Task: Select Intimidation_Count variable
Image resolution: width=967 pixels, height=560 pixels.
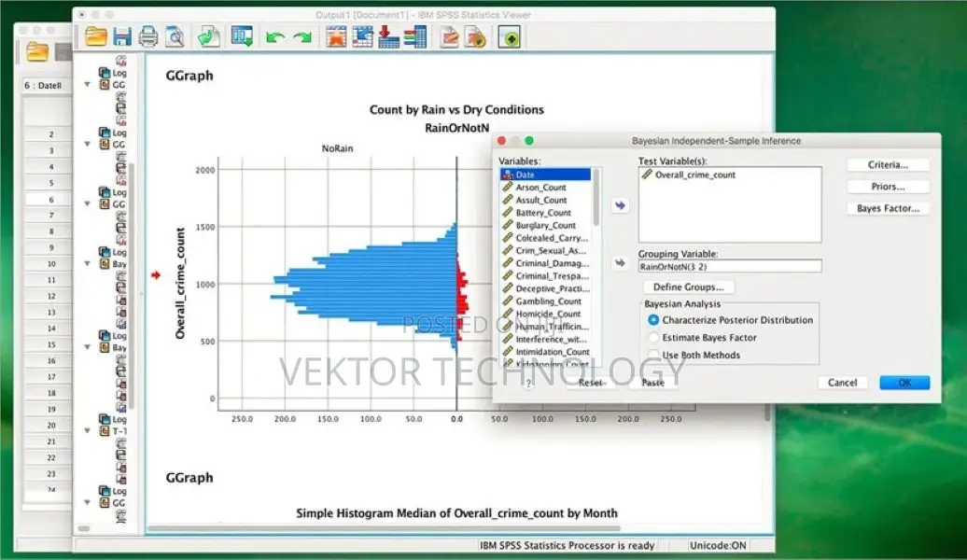Action: pyautogui.click(x=546, y=352)
